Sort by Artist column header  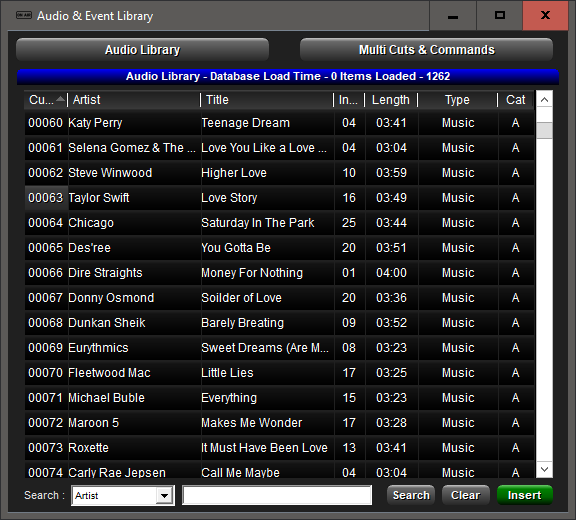[x=134, y=100]
